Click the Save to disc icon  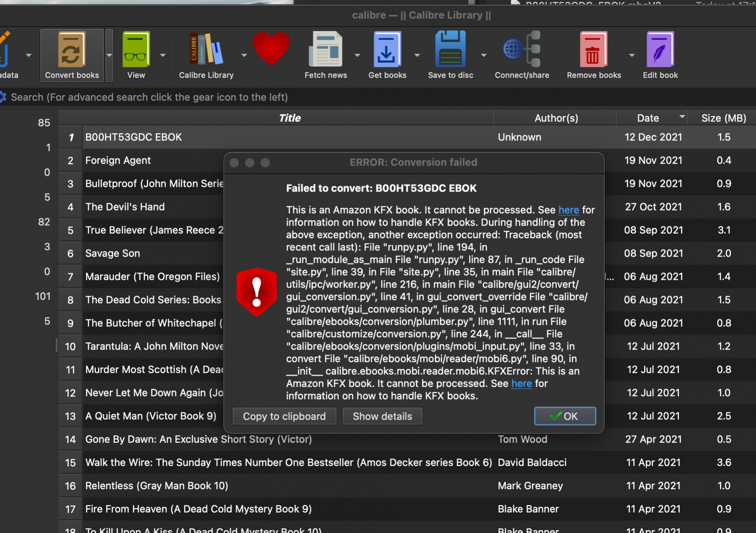point(450,50)
